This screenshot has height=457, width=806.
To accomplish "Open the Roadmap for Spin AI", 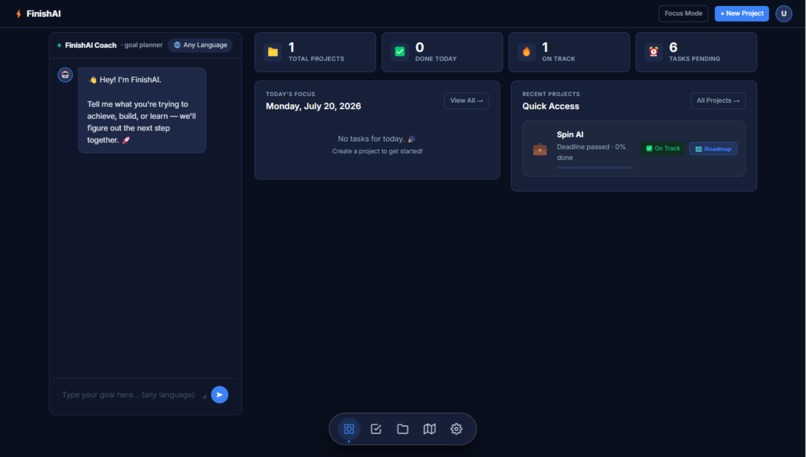I will pos(713,149).
